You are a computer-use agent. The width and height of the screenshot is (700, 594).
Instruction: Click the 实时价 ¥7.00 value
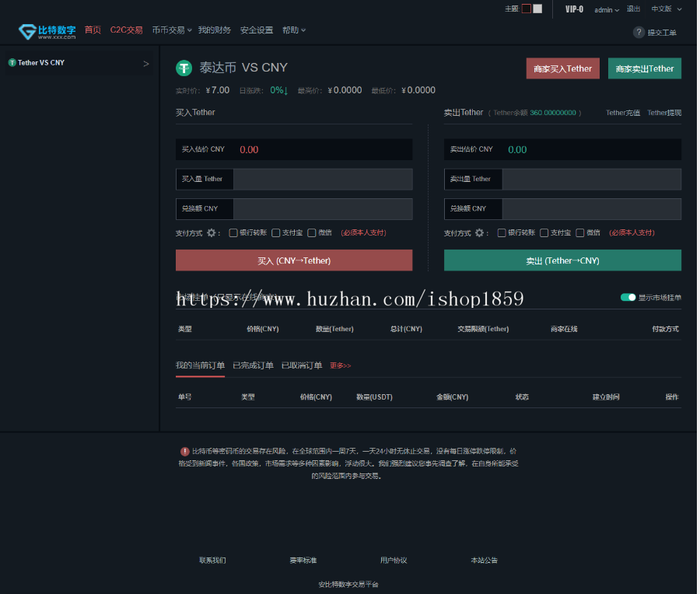click(x=218, y=90)
